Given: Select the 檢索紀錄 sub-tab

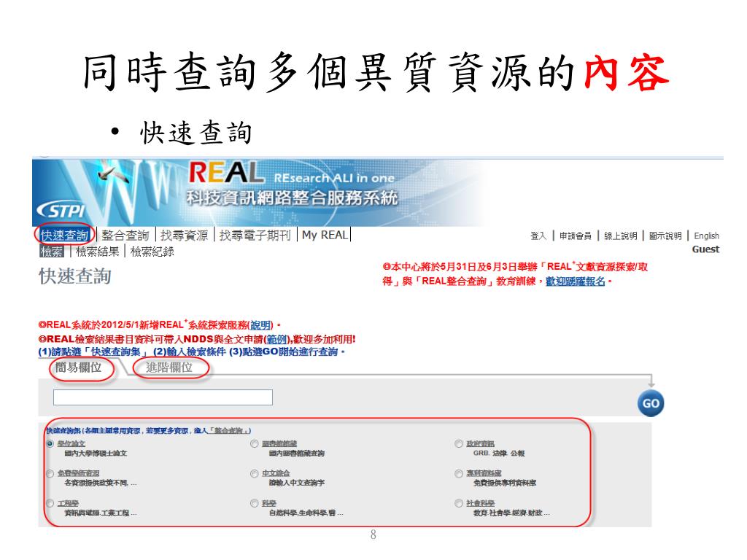Looking at the screenshot, I should pos(152,252).
